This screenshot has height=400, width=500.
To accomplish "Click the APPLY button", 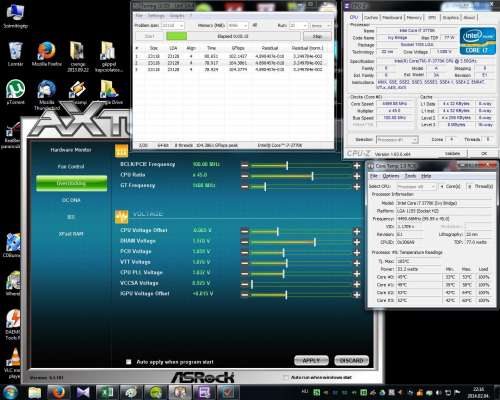I will (311, 360).
